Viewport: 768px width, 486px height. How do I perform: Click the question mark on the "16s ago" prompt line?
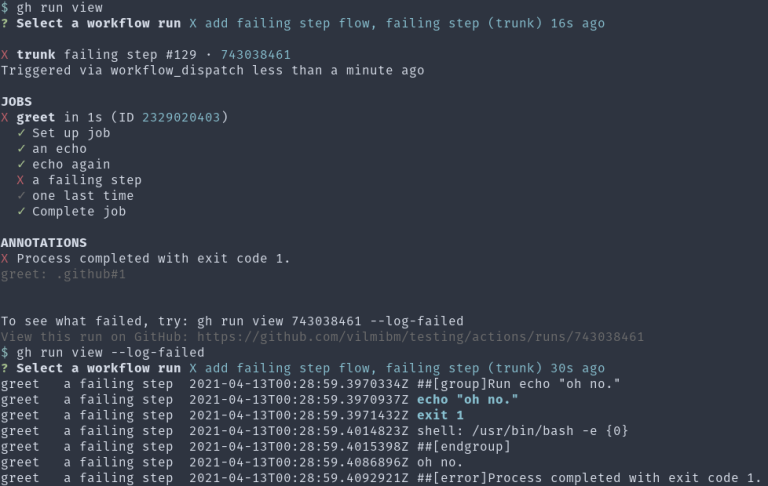pyautogui.click(x=5, y=24)
